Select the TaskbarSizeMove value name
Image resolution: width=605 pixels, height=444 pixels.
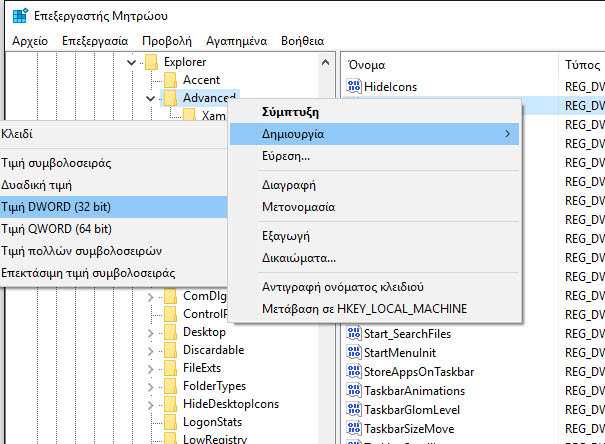(409, 429)
